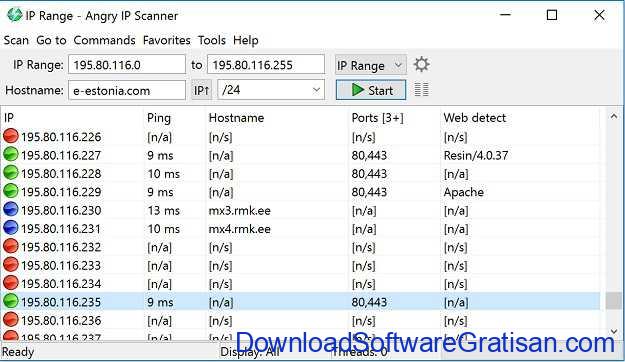Click the vertical scrollbar thumb
This screenshot has height=362, width=625.
(x=614, y=301)
